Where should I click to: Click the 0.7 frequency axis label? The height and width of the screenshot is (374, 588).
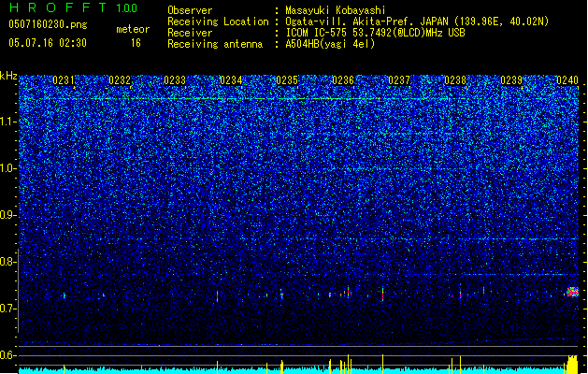(8, 309)
